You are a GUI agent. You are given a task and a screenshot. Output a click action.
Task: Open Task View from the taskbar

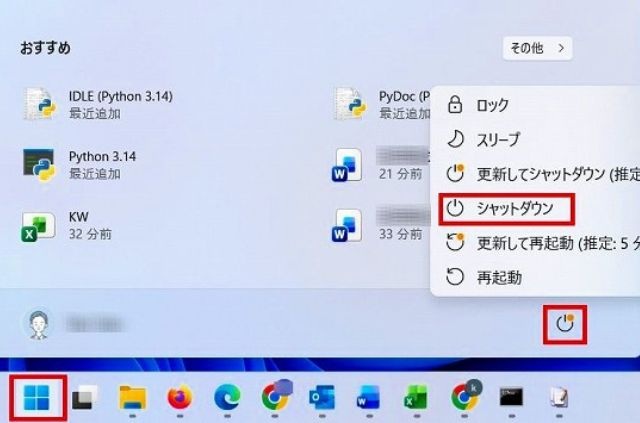point(83,398)
